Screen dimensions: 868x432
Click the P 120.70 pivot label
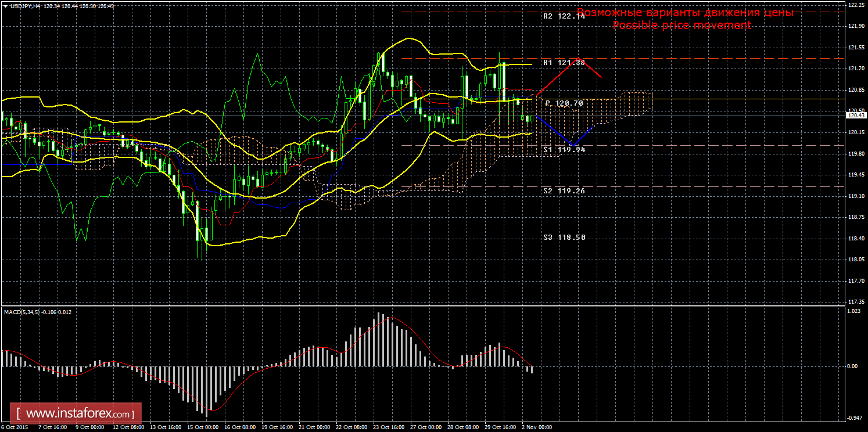[564, 103]
